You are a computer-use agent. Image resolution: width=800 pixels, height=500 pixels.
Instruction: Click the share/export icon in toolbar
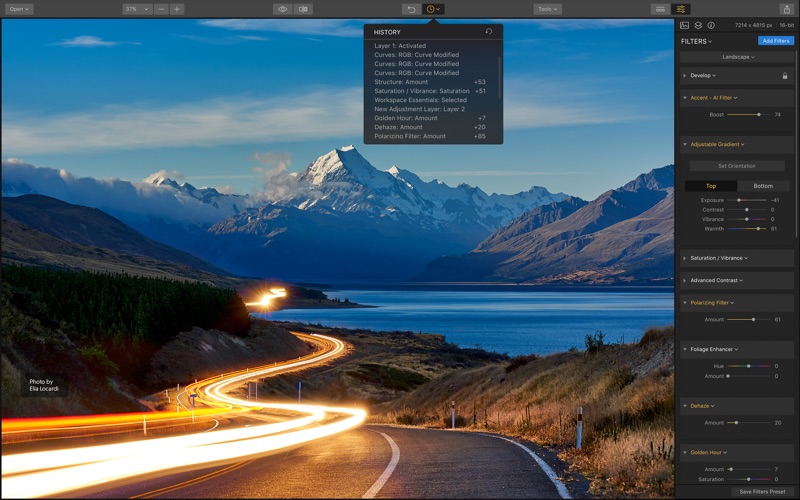coord(786,9)
